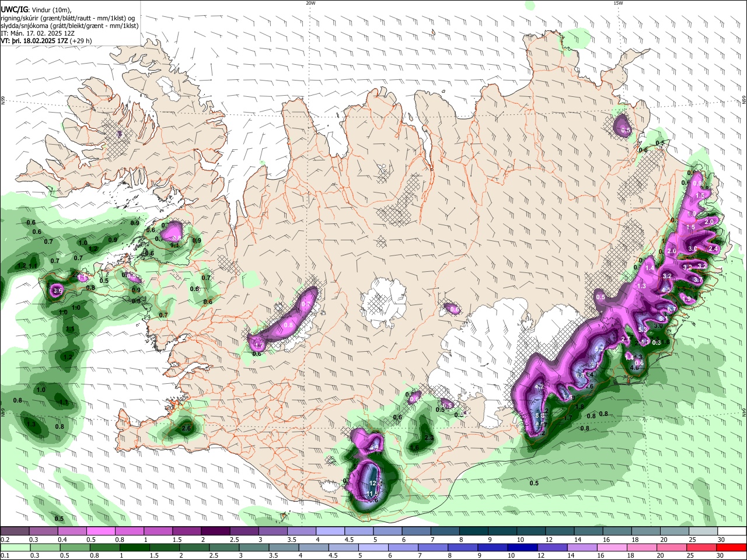Click the UWC/IG title text
The width and height of the screenshot is (747, 560).
pos(13,10)
